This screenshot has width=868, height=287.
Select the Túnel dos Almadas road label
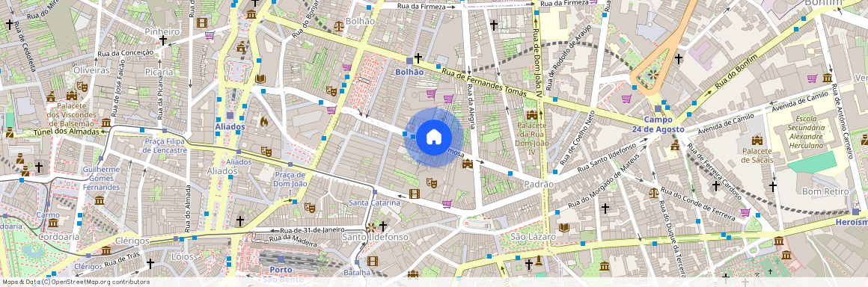click(x=67, y=132)
